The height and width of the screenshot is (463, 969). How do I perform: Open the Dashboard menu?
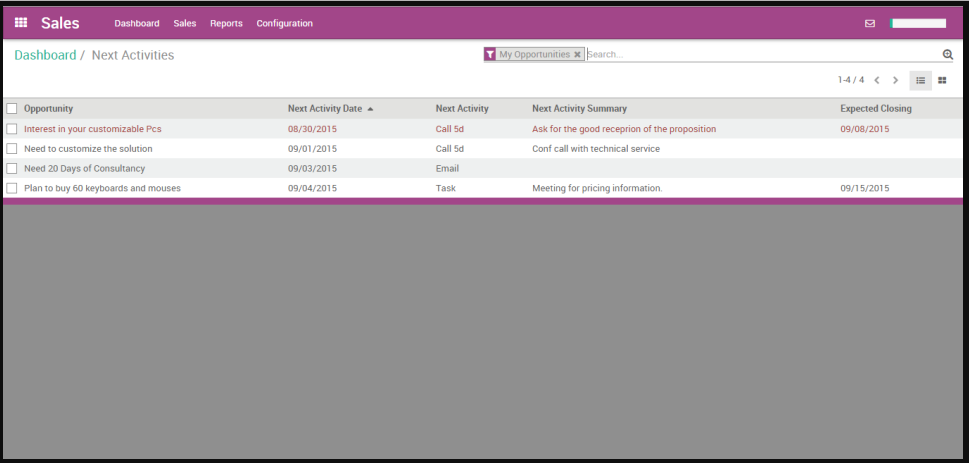[137, 23]
